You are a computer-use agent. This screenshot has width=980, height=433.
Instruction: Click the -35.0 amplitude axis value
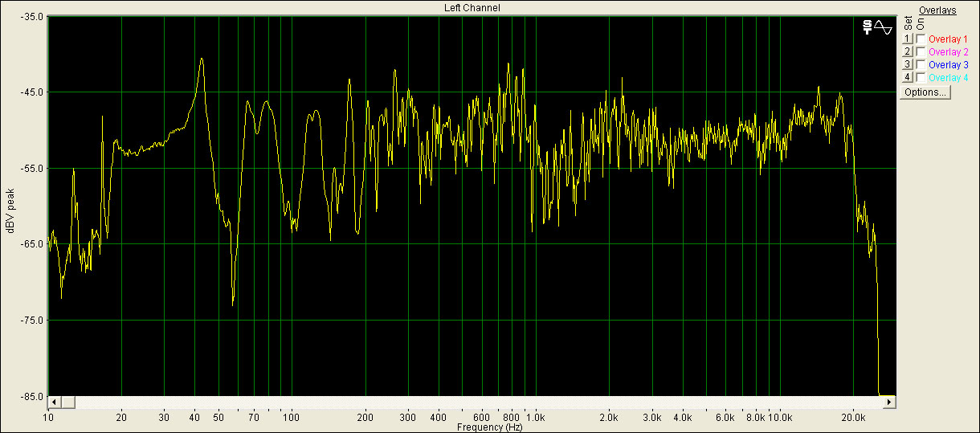[34, 16]
